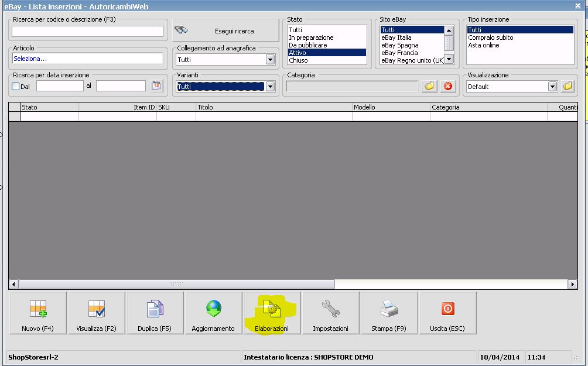
Task: Click the grid's horizontal scrollbar thumb
Action: point(177,284)
